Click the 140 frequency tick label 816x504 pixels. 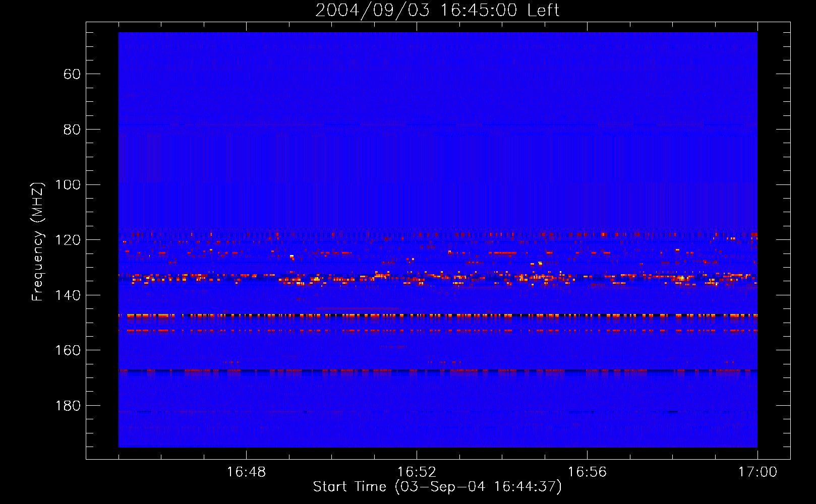(x=68, y=295)
